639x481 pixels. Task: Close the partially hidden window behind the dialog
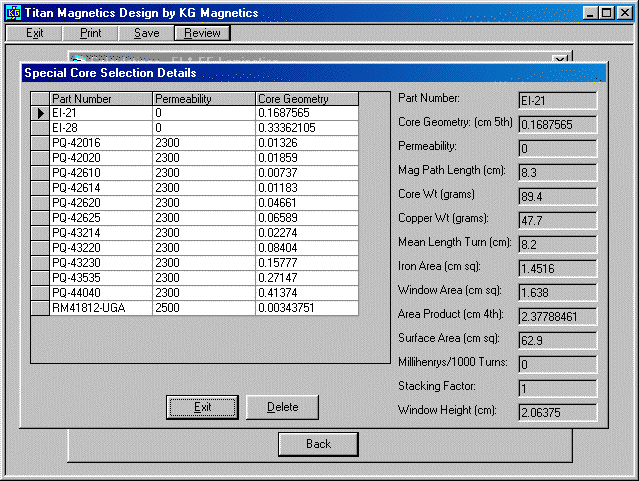pyautogui.click(x=560, y=59)
